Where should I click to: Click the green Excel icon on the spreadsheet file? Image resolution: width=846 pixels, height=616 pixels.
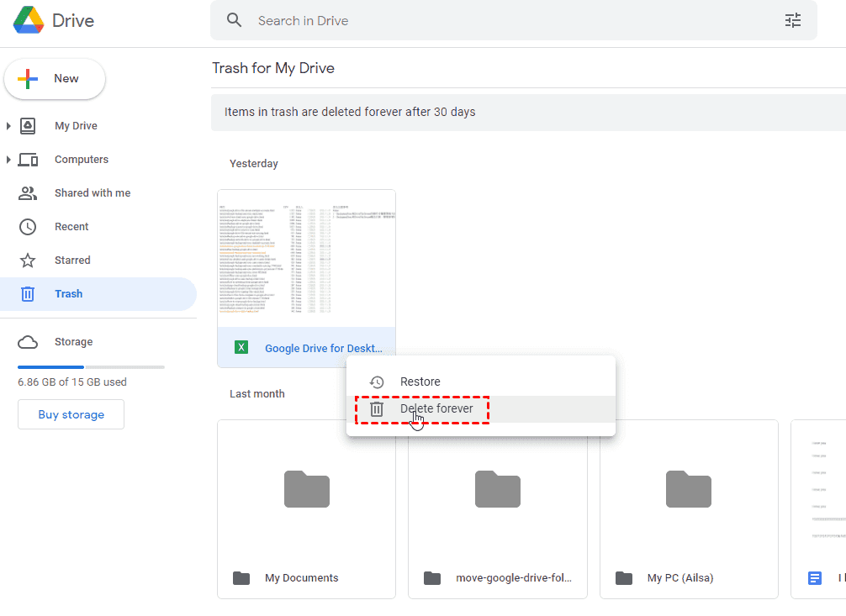click(x=241, y=346)
